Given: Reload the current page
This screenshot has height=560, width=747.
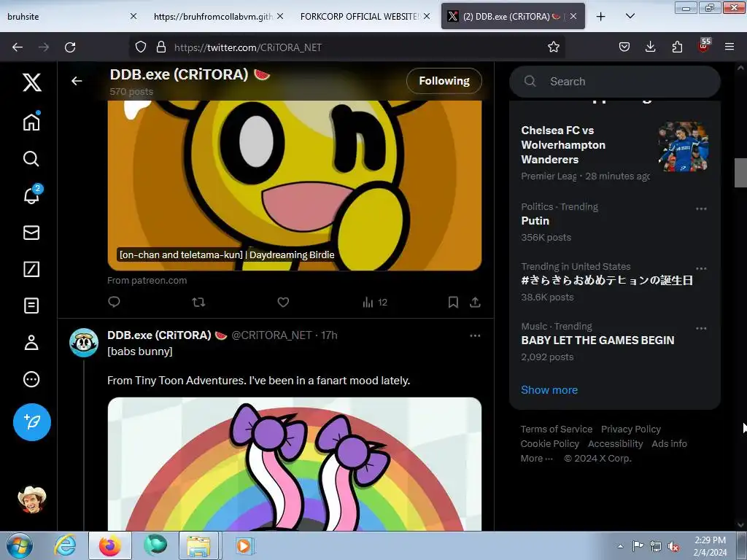Looking at the screenshot, I should coord(70,47).
